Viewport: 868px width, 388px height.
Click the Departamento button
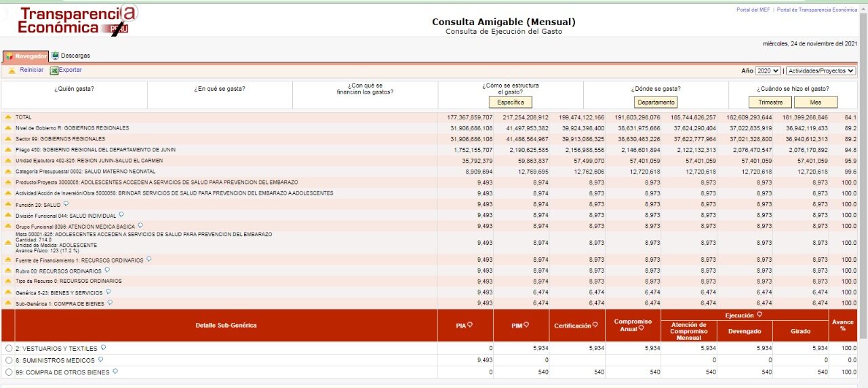click(x=656, y=102)
